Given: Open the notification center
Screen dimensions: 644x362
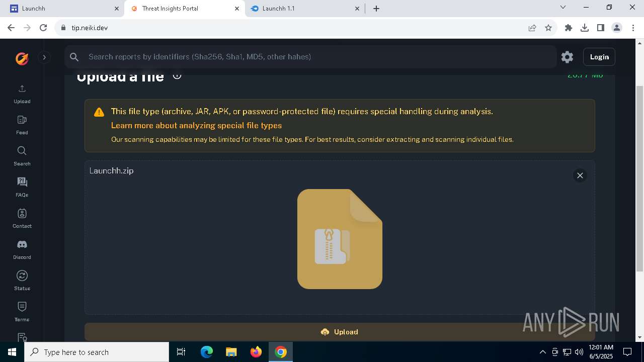Looking at the screenshot, I should tap(627, 352).
